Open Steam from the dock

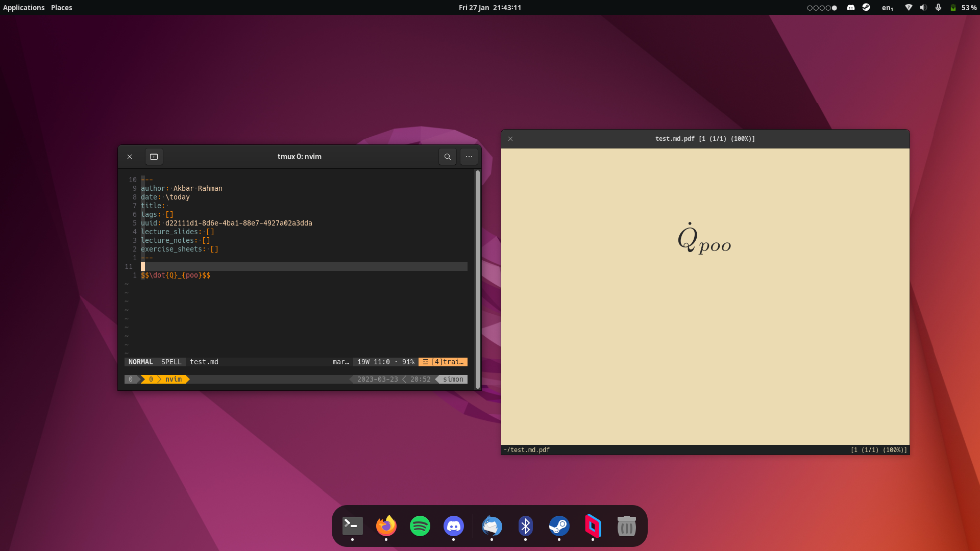(x=559, y=526)
